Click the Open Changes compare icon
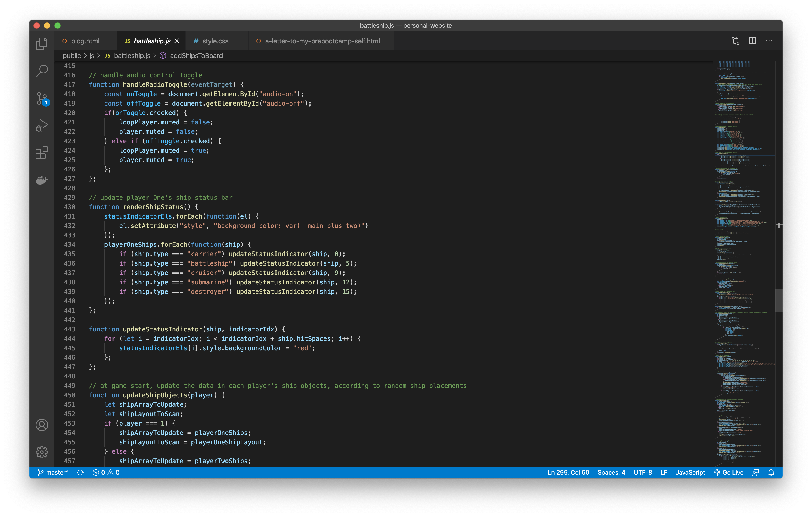 tap(735, 41)
